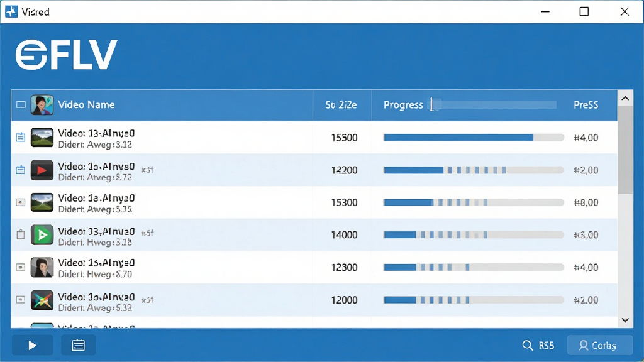This screenshot has width=644, height=362.
Task: Start playback with the bottom play button
Action: pyautogui.click(x=33, y=346)
